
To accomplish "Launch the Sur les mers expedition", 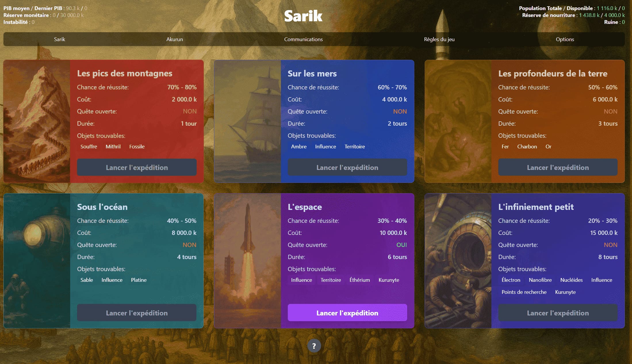I will [x=347, y=167].
